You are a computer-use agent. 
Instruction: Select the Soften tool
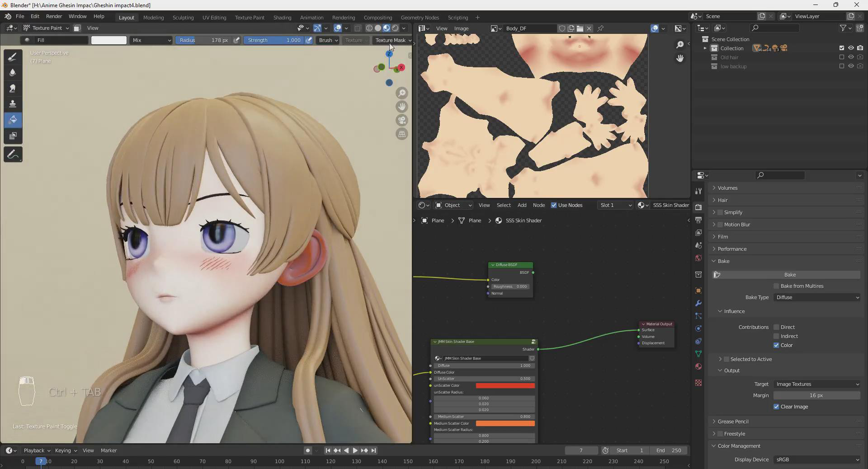tap(13, 72)
